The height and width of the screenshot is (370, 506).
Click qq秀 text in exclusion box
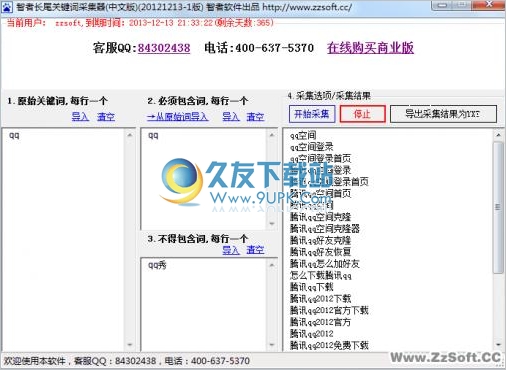tap(157, 265)
